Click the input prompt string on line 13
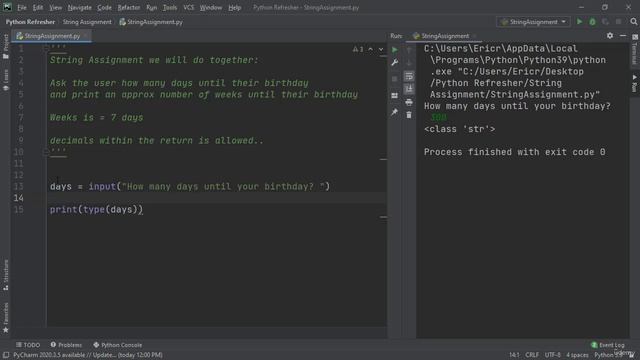Screen dimensions: 640x360 click(223, 187)
